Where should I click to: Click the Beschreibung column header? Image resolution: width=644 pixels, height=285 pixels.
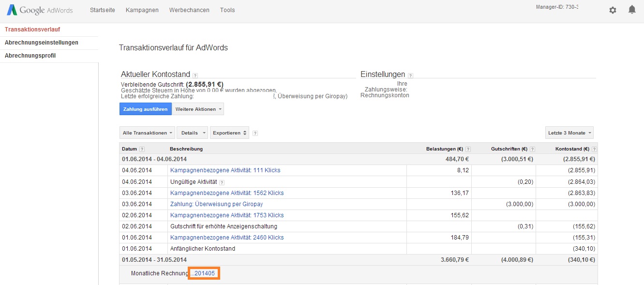tap(186, 149)
